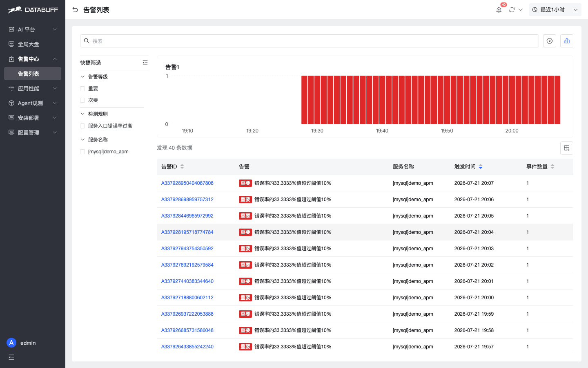588x368 pixels.
Task: Open alert A337928446965972992
Action: coord(187,216)
